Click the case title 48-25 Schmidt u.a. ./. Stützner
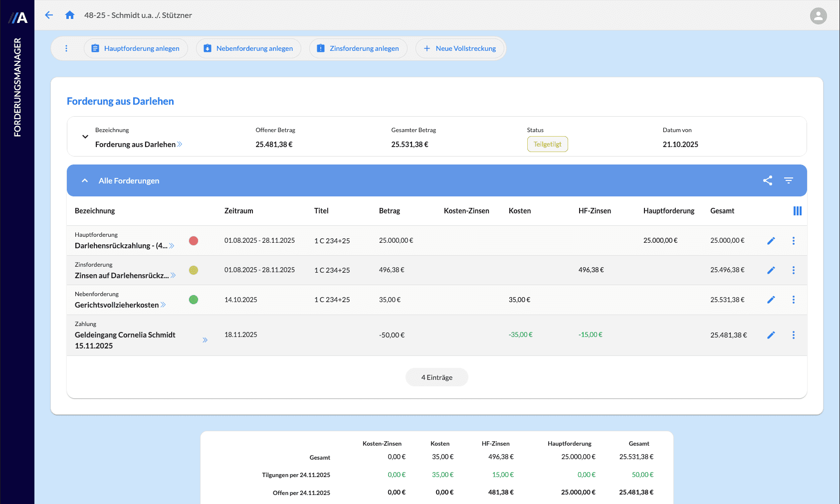The height and width of the screenshot is (504, 840). [138, 15]
